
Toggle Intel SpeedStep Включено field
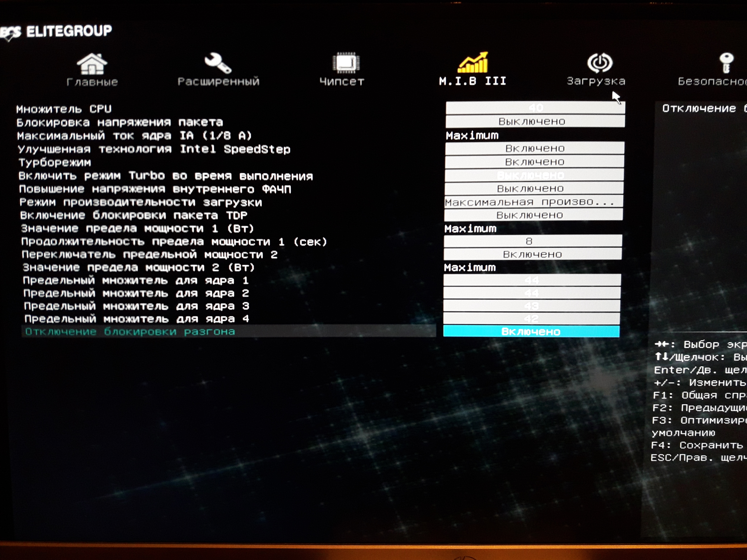(535, 149)
